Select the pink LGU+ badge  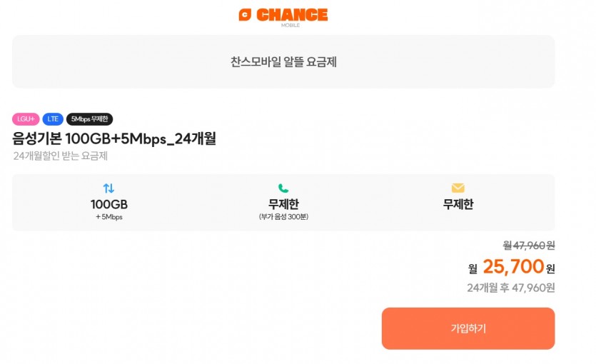click(26, 119)
